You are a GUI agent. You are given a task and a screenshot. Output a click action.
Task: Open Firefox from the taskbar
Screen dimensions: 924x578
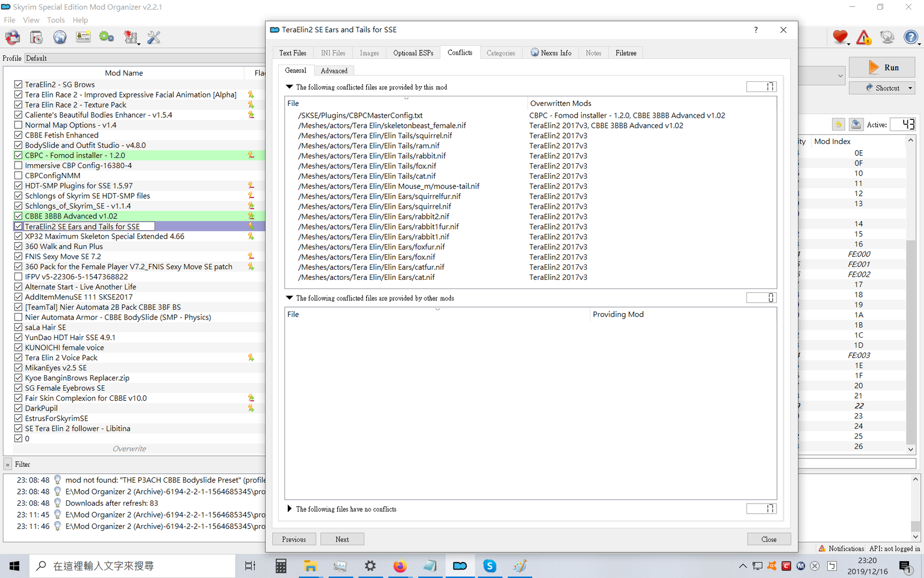[x=399, y=566]
